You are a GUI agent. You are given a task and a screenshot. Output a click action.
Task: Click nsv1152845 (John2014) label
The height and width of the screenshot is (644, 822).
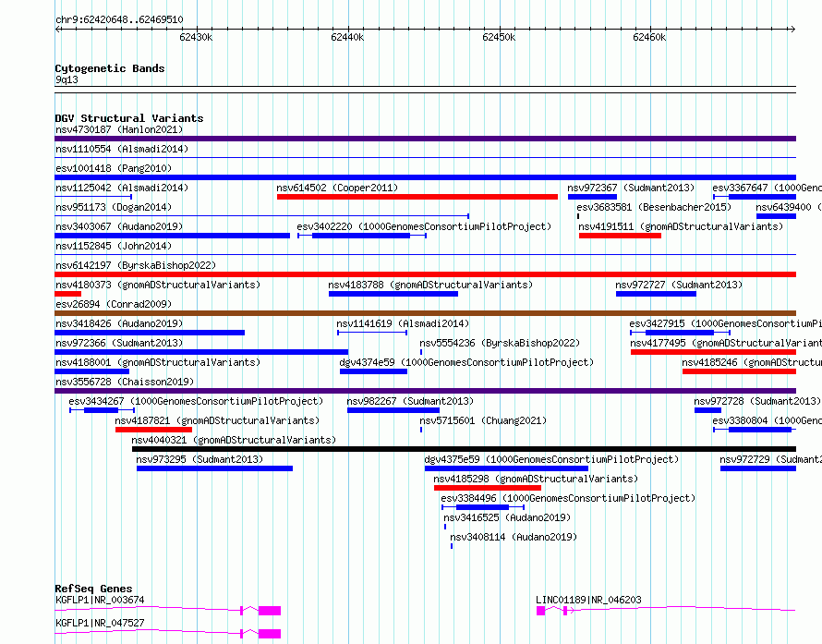114,246
